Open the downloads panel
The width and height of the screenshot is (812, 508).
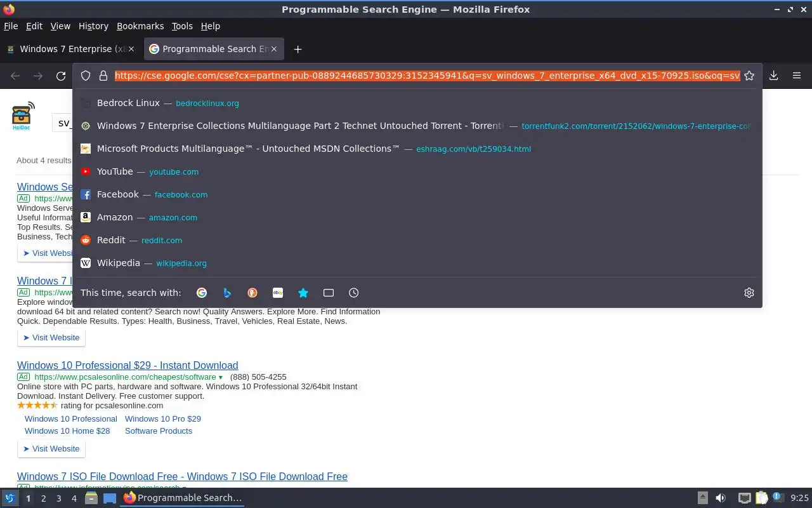pyautogui.click(x=774, y=76)
